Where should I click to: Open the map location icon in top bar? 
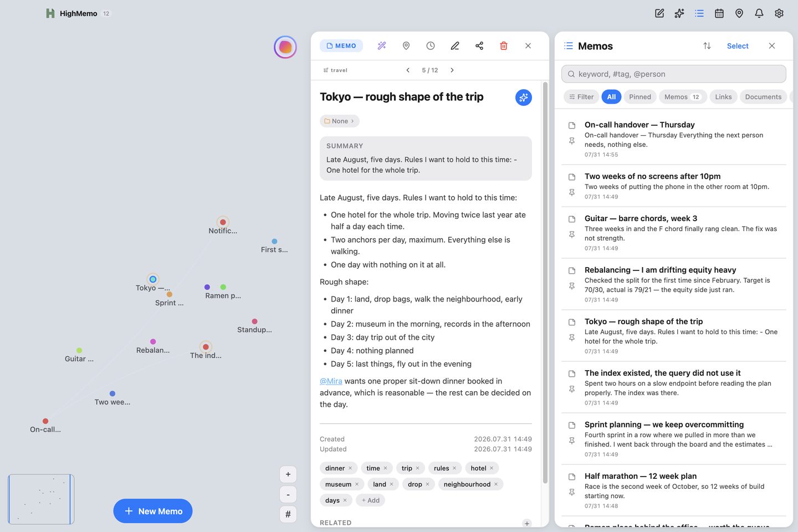pyautogui.click(x=739, y=13)
